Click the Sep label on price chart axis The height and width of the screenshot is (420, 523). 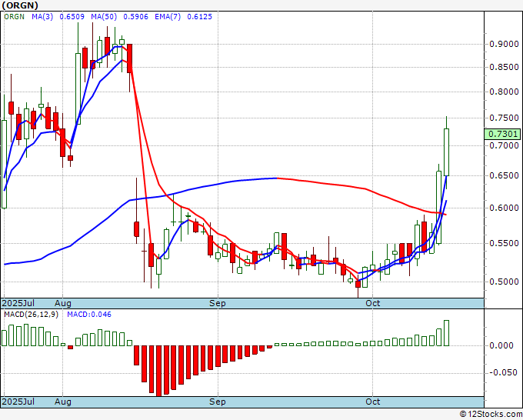point(218,303)
